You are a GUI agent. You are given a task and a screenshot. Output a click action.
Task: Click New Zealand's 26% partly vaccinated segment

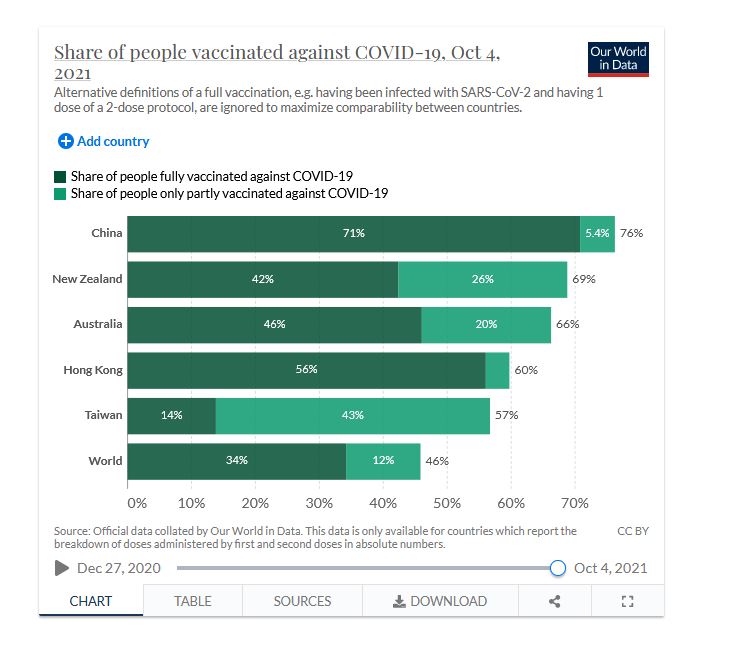tap(482, 279)
